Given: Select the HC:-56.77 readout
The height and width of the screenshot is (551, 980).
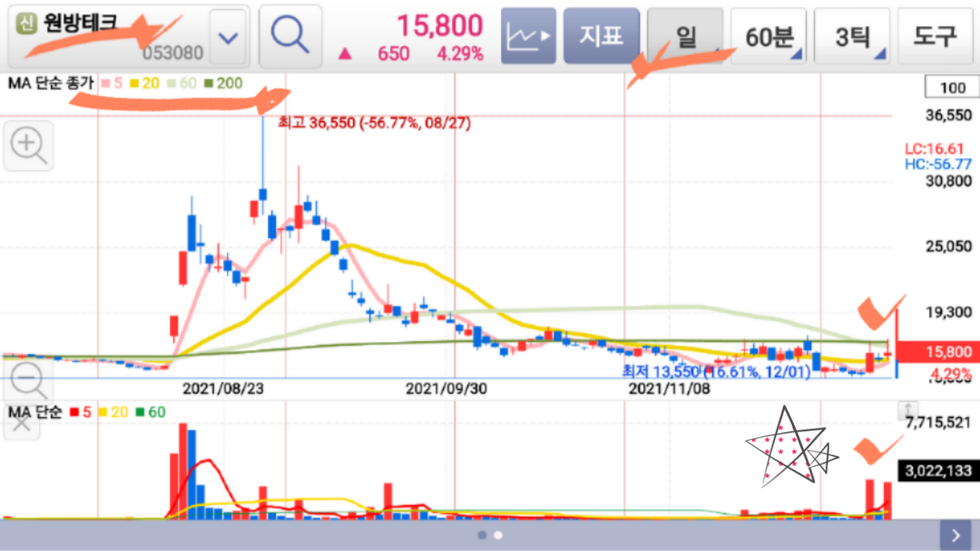Looking at the screenshot, I should (x=938, y=164).
